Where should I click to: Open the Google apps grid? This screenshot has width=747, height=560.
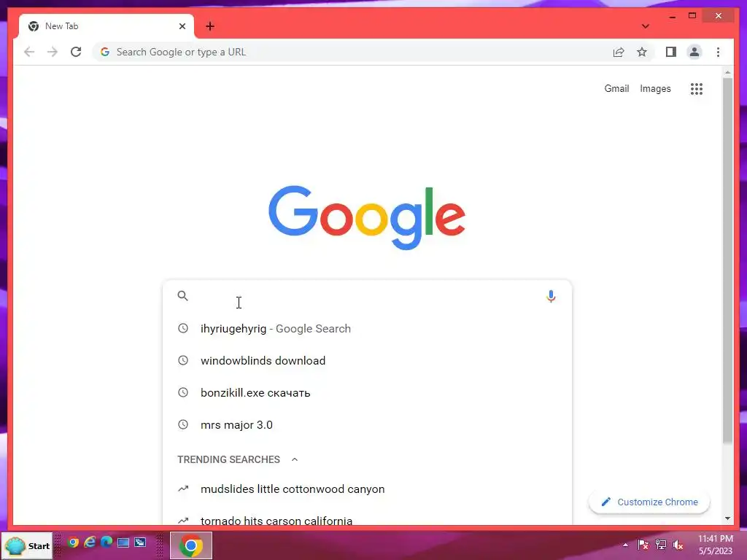click(x=696, y=88)
